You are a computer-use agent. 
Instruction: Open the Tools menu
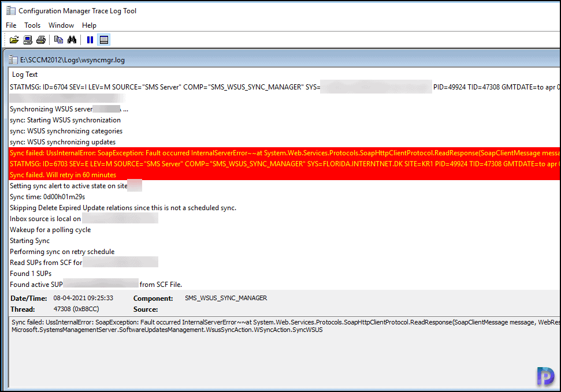coord(32,25)
